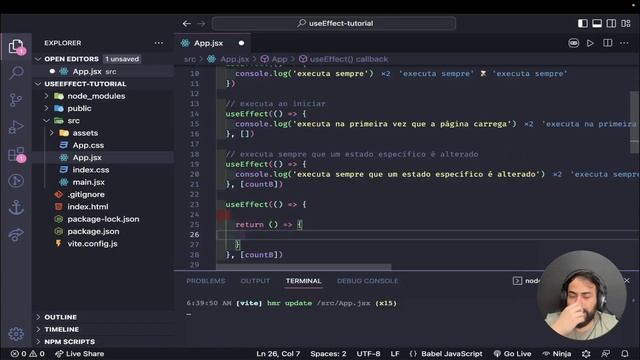Click the Copilot-style icon in editor toolbar

click(x=573, y=43)
